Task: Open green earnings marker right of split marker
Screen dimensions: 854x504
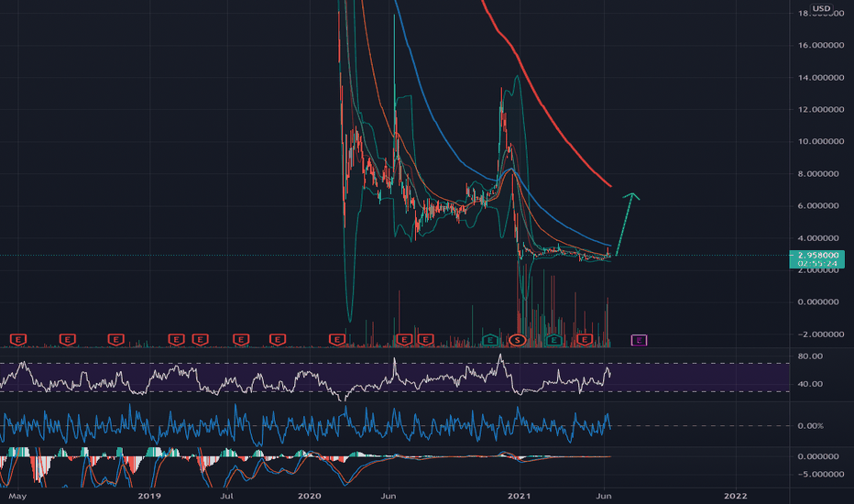Action: coord(553,340)
